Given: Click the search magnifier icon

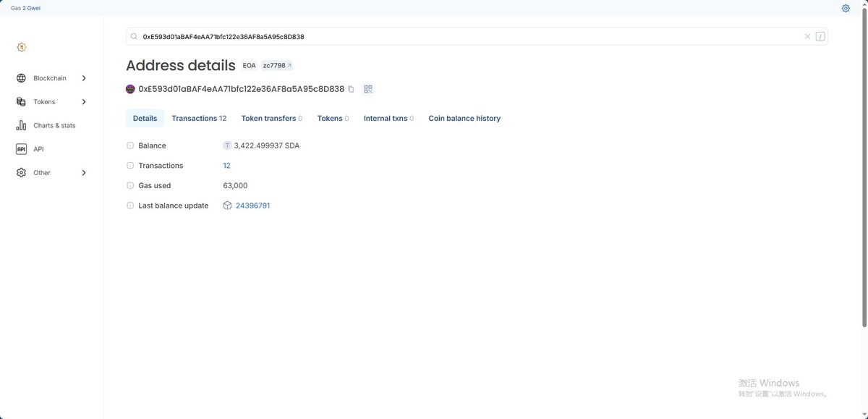Looking at the screenshot, I should (134, 35).
